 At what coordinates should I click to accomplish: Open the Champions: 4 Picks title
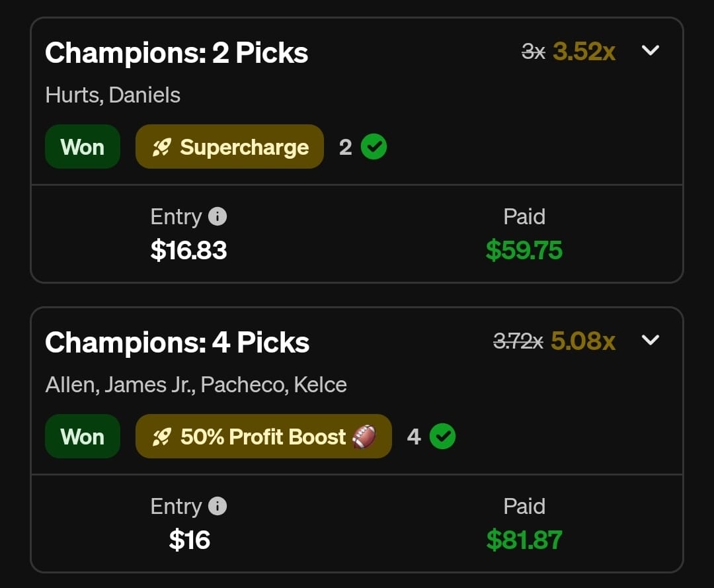click(x=177, y=343)
